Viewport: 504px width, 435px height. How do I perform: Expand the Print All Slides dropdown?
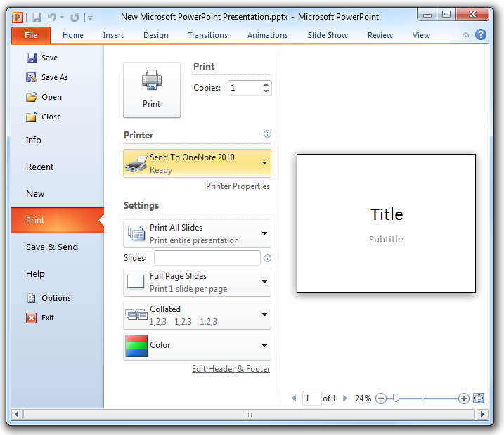coord(197,233)
